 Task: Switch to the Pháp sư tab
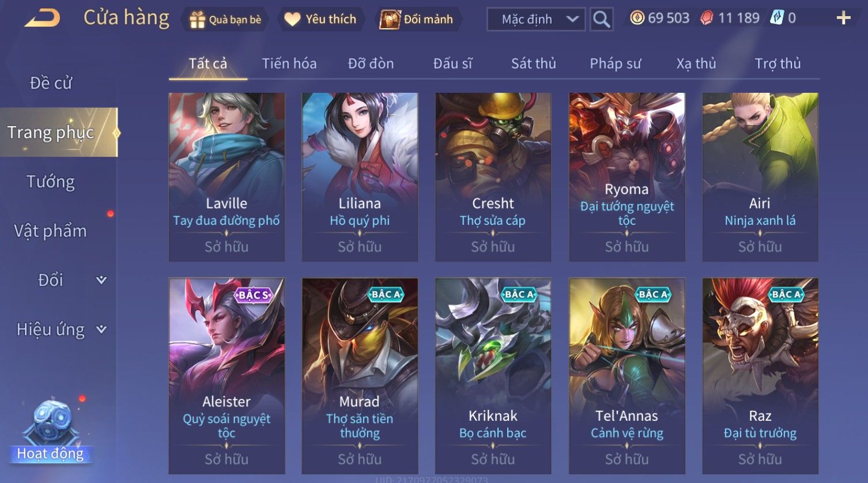tap(615, 63)
